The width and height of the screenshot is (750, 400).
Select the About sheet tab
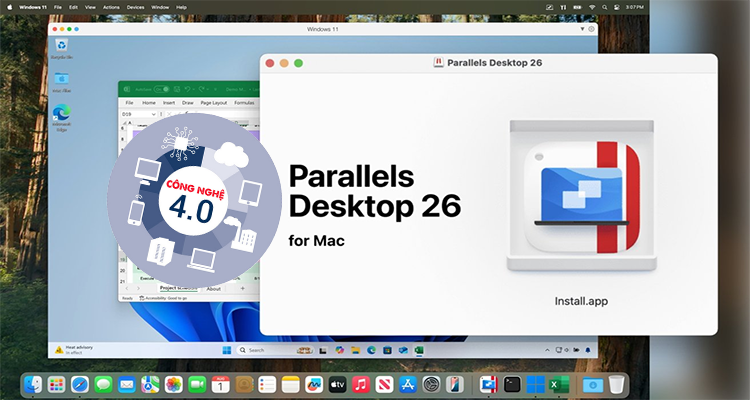pos(213,288)
